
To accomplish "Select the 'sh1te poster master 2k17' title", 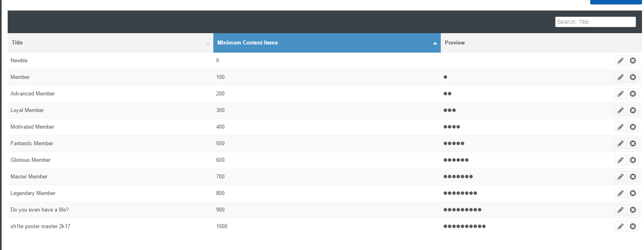I will [x=40, y=226].
